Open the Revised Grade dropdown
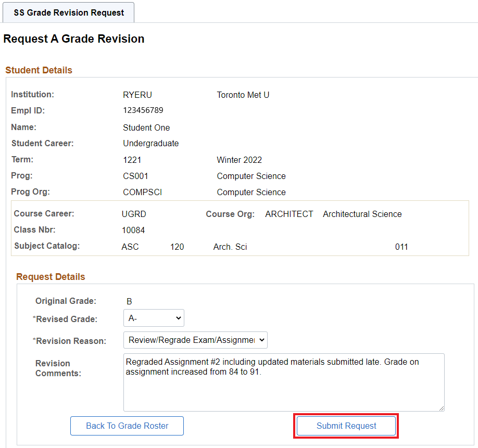The height and width of the screenshot is (448, 478). click(x=154, y=318)
